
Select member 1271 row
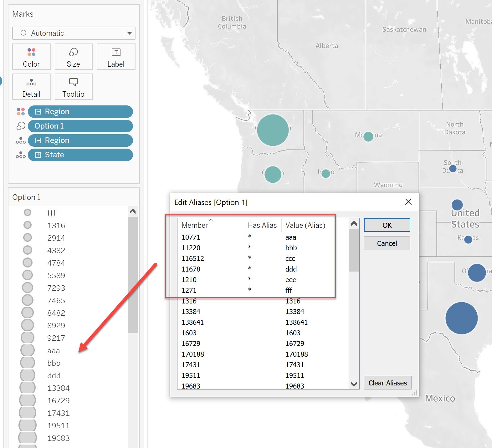coord(263,290)
